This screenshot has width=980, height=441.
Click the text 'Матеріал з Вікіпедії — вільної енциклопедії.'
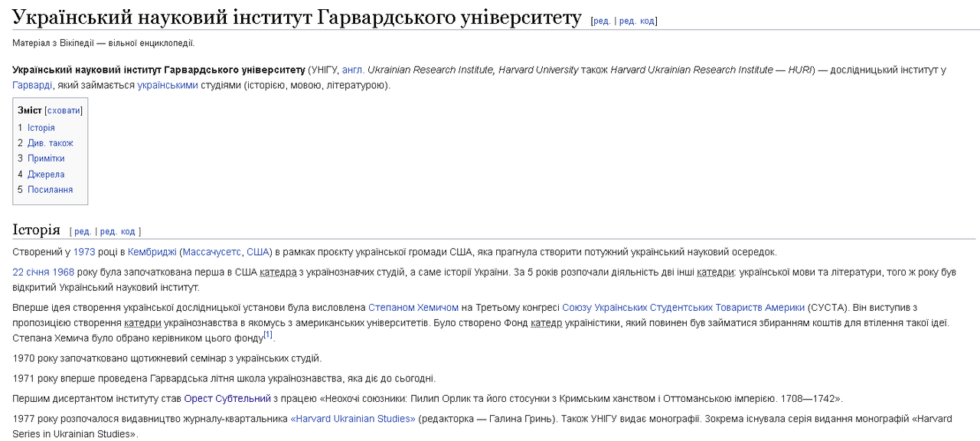[103, 43]
